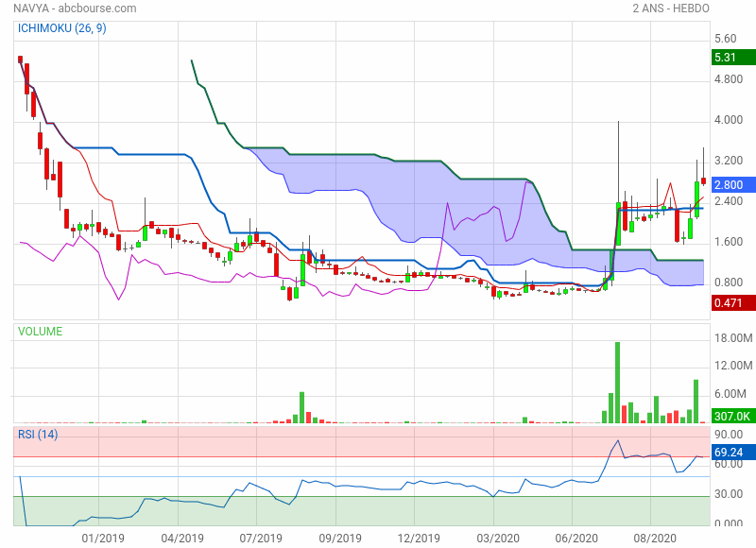Click the RSI line peak above 90
The height and width of the screenshot is (548, 756).
pyautogui.click(x=618, y=440)
